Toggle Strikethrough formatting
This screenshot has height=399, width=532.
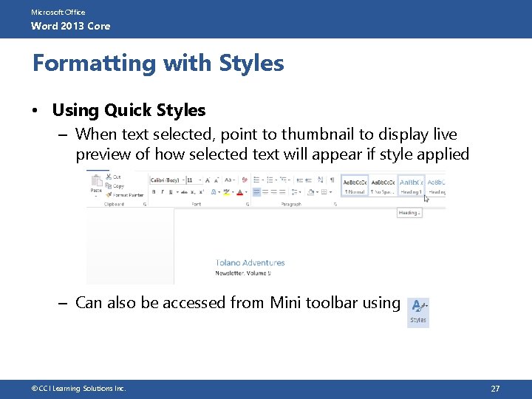coord(184,192)
